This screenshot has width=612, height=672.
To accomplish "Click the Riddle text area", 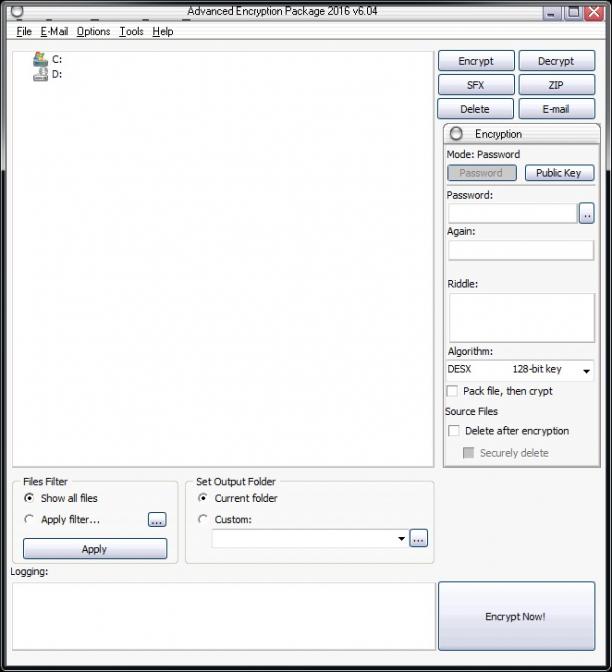I will [x=522, y=318].
